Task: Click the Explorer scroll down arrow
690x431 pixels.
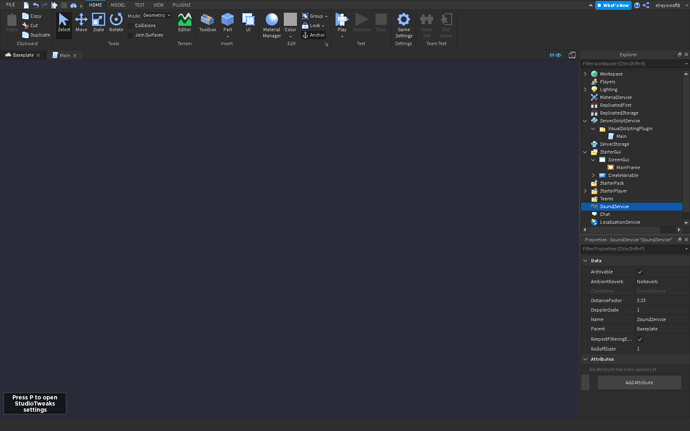Action: click(x=686, y=223)
